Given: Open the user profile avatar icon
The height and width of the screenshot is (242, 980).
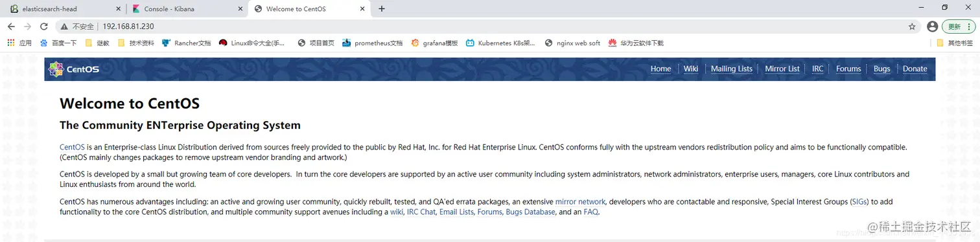Looking at the screenshot, I should click(932, 27).
